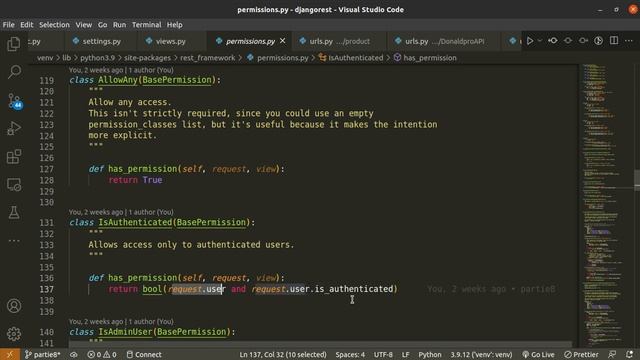This screenshot has height=360, width=640.
Task: Open the Run menu
Action: pyautogui.click(x=120, y=25)
